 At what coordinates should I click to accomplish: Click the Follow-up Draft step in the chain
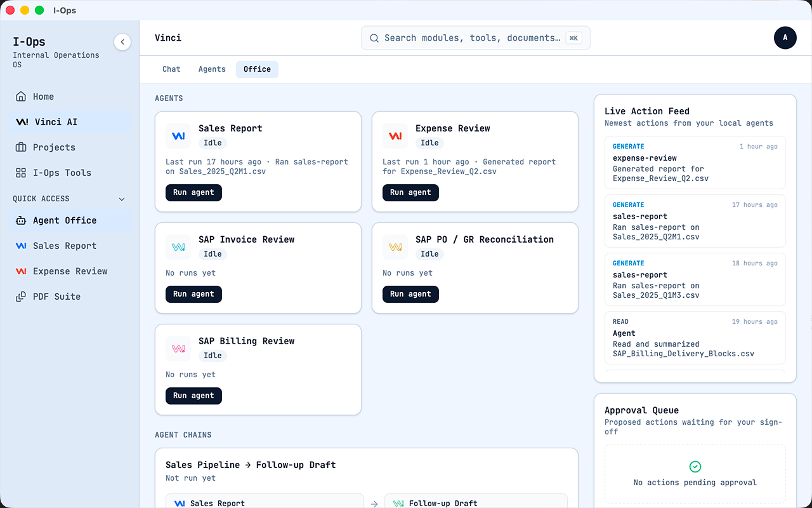click(476, 502)
